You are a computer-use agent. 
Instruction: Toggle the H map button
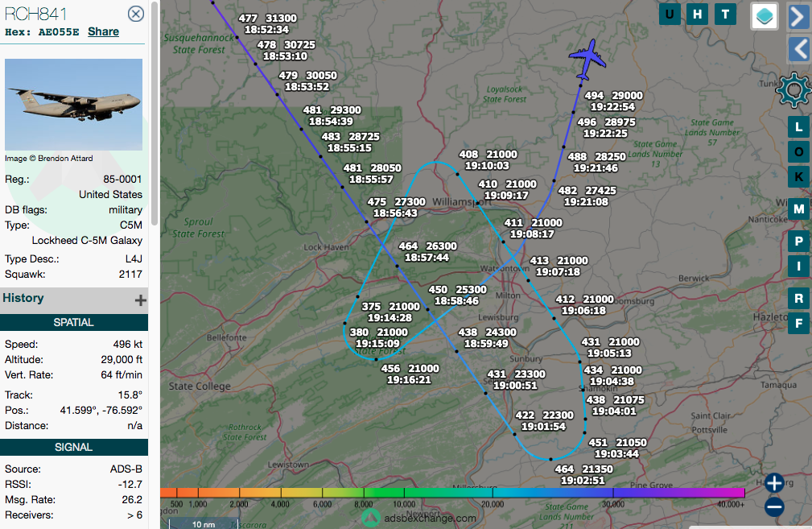[698, 14]
